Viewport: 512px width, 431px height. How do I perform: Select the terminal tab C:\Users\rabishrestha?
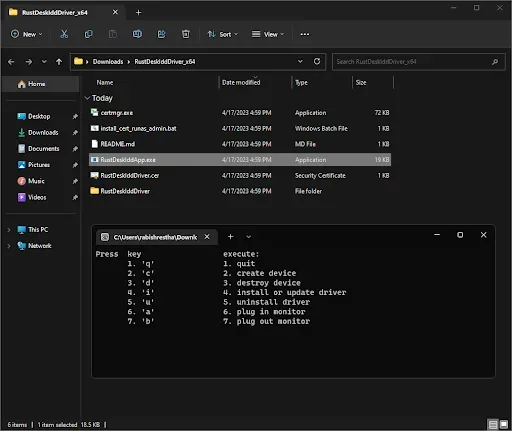[x=156, y=237]
